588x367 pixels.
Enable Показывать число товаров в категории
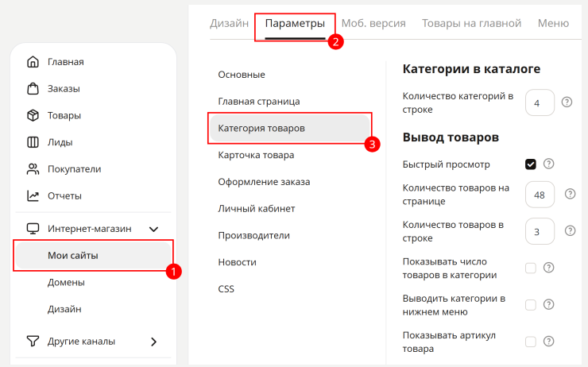point(531,268)
